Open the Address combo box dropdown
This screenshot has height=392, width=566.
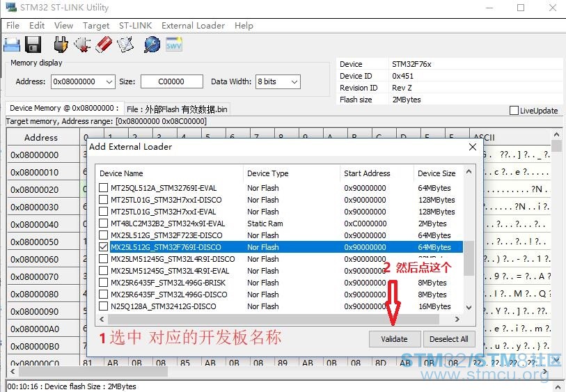point(109,82)
